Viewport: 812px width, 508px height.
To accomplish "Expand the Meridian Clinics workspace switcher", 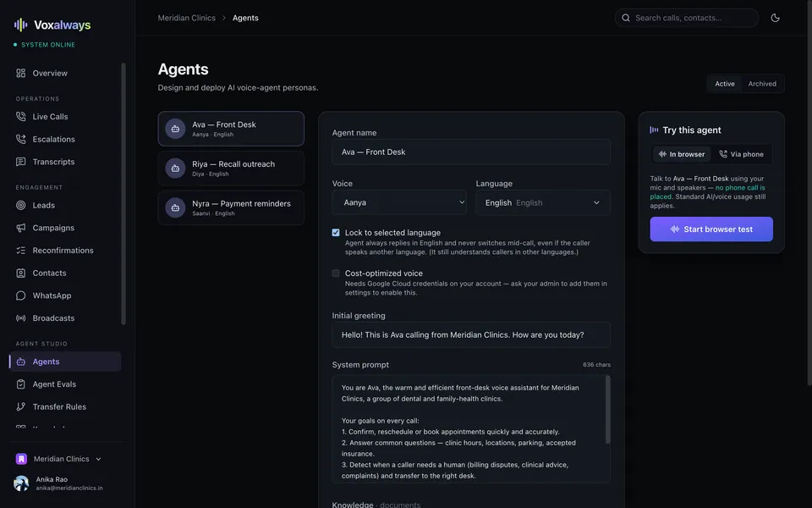I will click(58, 459).
